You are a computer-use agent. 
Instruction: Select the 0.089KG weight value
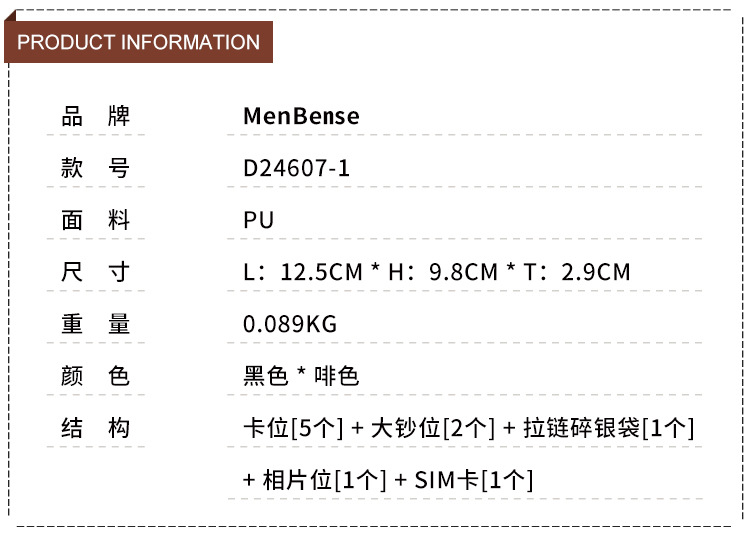(x=291, y=324)
